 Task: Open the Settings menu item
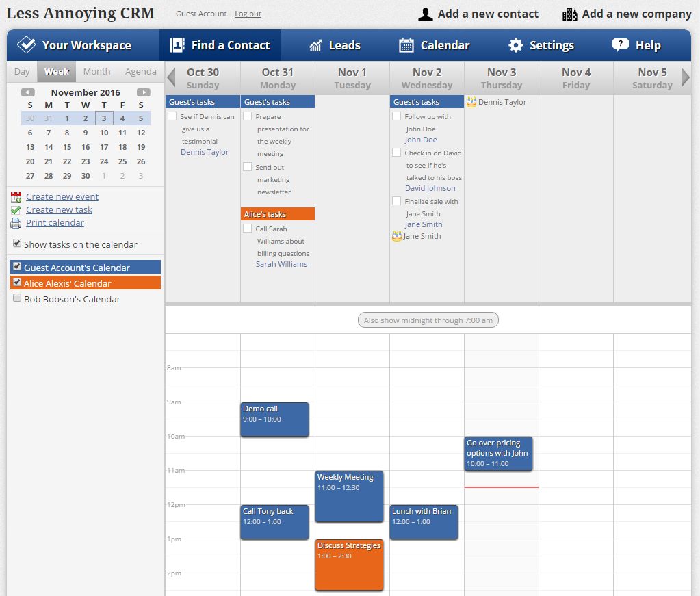click(541, 45)
